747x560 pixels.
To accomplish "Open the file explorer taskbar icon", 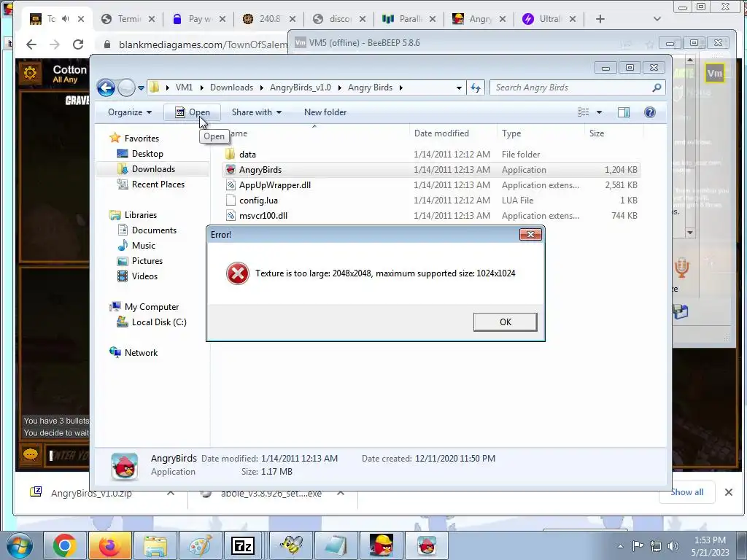I will [x=155, y=545].
